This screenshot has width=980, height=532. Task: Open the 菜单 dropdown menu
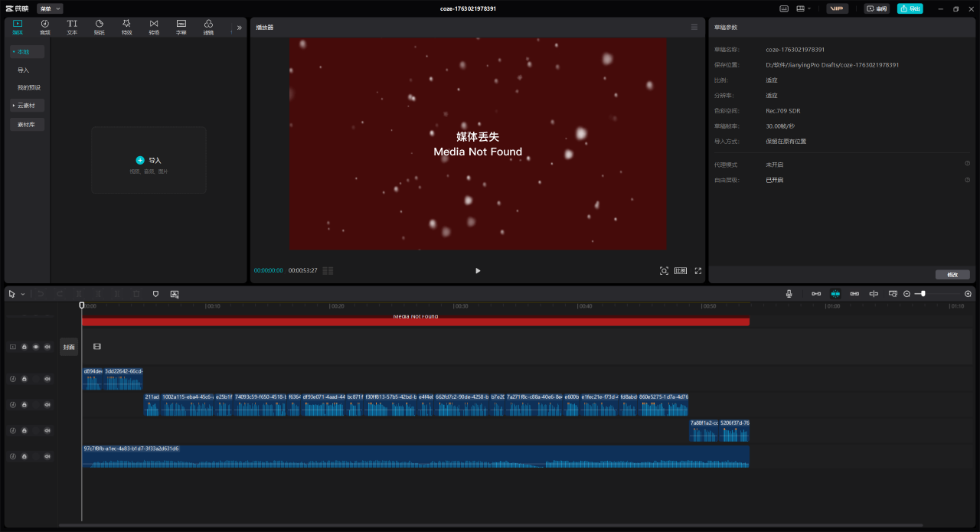(50, 8)
